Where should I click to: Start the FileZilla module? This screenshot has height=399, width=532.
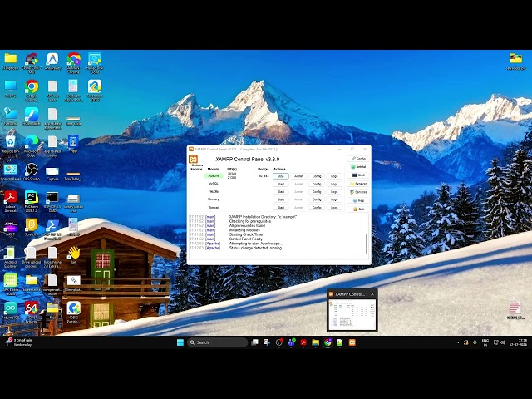281,192
